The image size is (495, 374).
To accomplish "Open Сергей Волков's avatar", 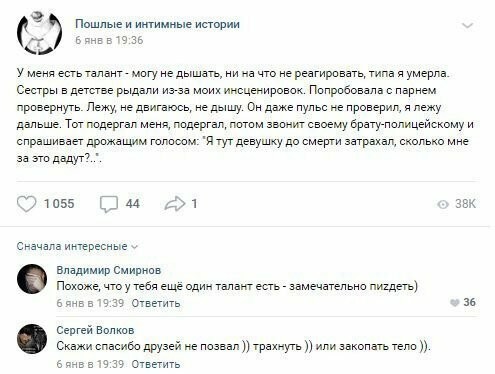I will pyautogui.click(x=32, y=339).
